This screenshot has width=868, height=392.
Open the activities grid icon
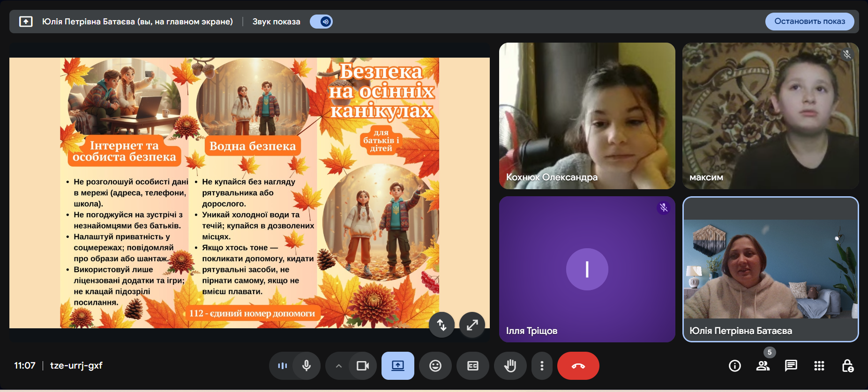[819, 366]
